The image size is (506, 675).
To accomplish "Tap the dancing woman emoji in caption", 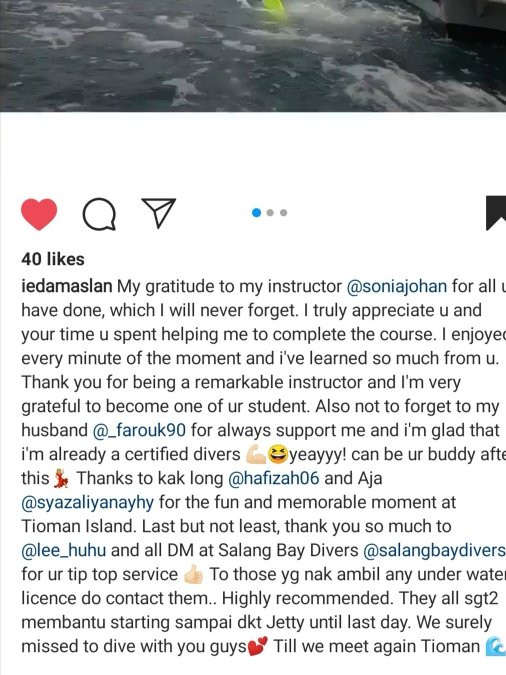I will (62, 479).
